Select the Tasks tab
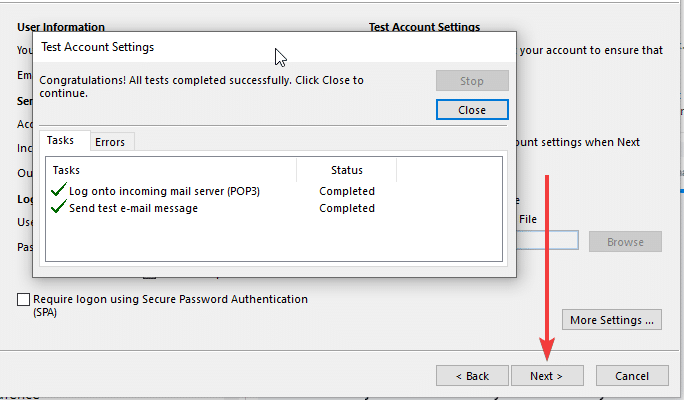 click(62, 141)
